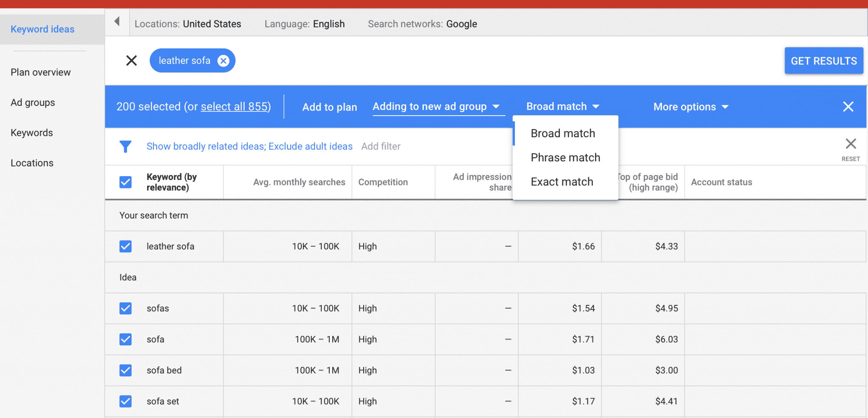Click Add filter
The height and width of the screenshot is (418, 868).
click(x=381, y=147)
